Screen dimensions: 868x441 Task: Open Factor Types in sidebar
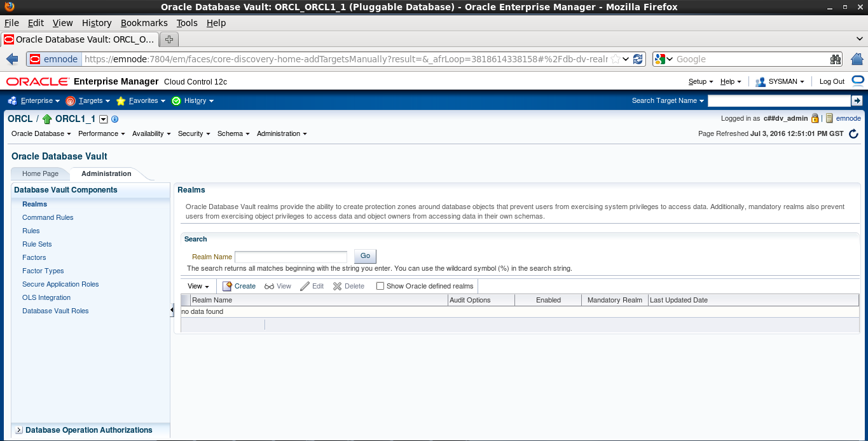(43, 271)
